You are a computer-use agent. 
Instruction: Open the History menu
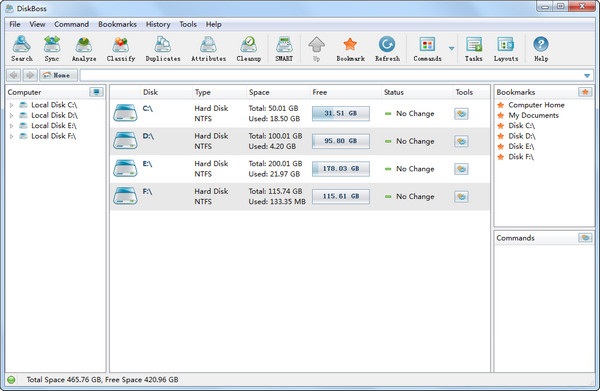pos(158,24)
